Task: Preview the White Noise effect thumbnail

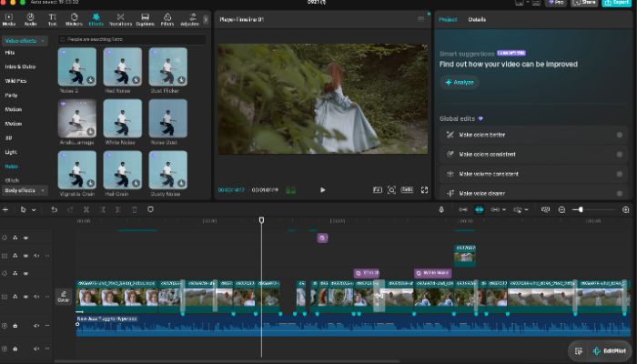Action: pos(122,118)
